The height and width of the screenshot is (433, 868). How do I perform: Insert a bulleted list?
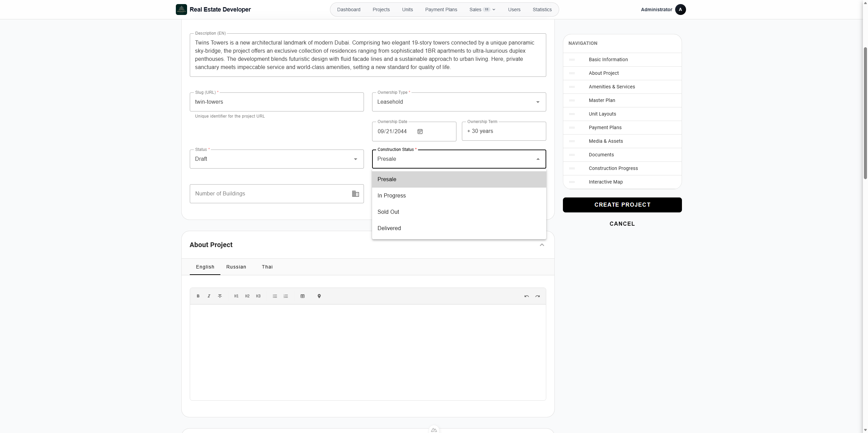pyautogui.click(x=275, y=296)
